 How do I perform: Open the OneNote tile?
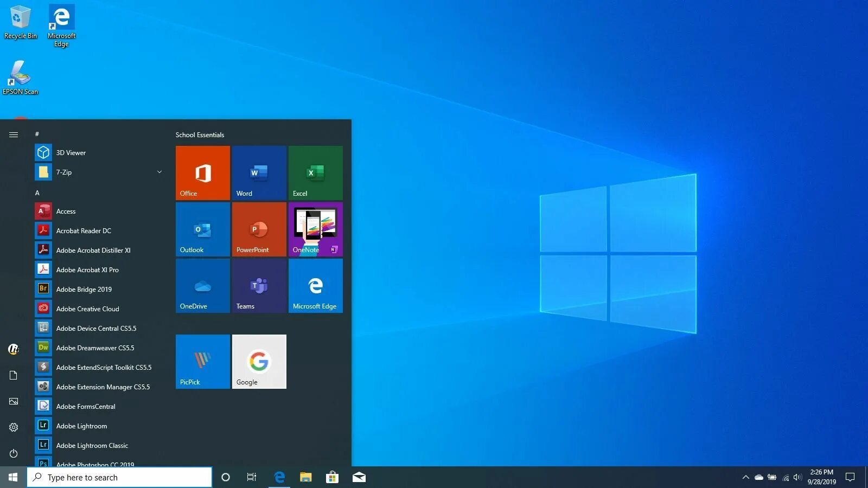315,229
